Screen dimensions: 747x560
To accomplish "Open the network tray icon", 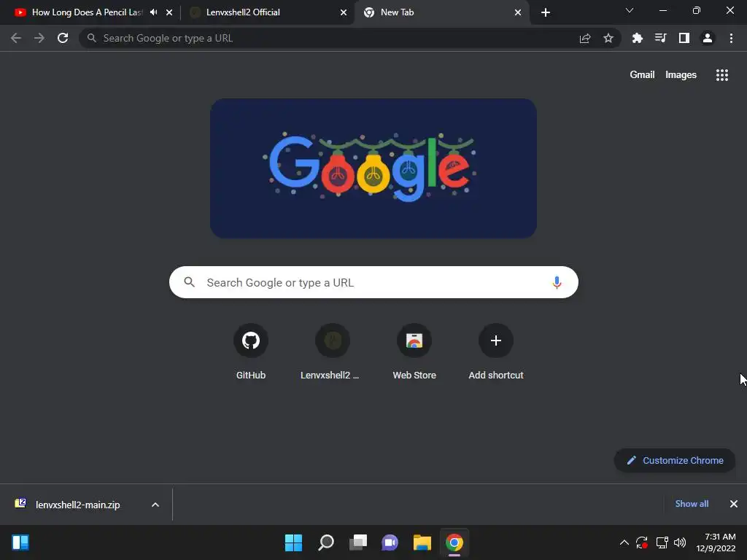I will pyautogui.click(x=662, y=542).
